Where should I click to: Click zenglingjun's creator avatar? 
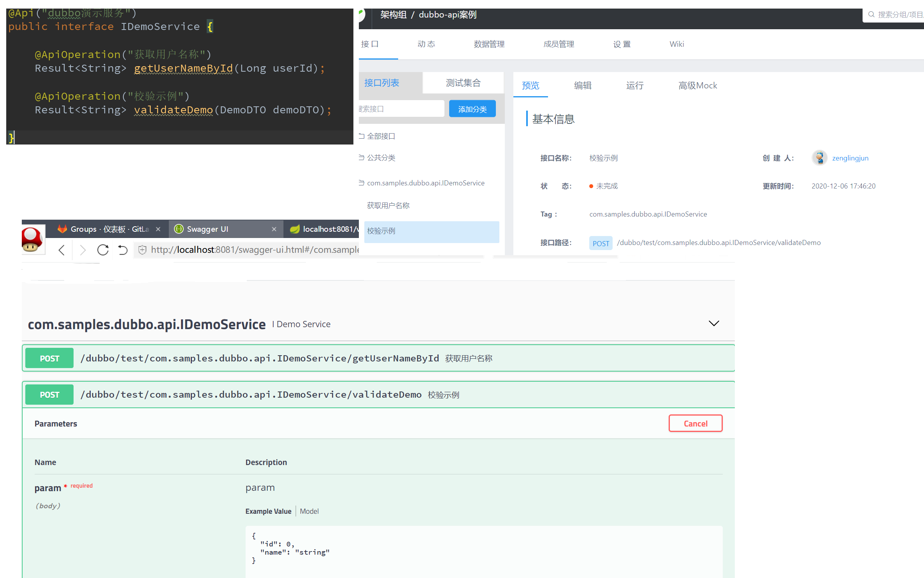(x=820, y=158)
